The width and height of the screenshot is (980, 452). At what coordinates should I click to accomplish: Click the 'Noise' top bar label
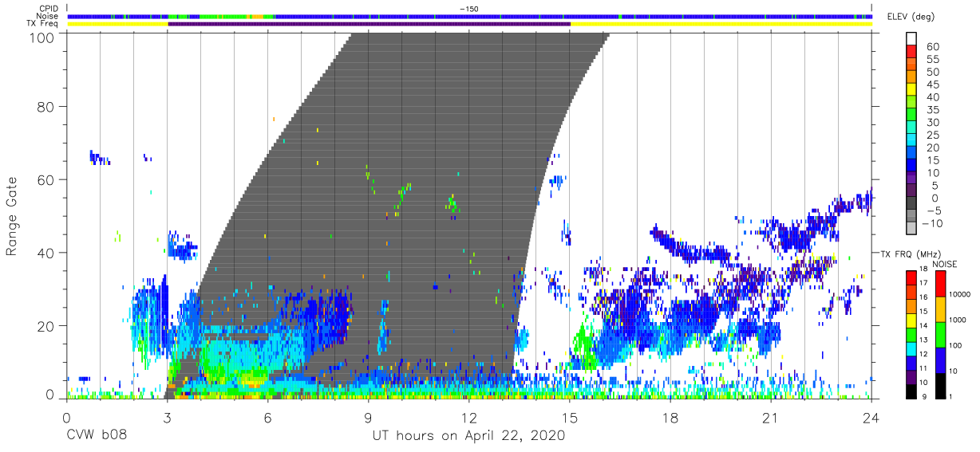click(47, 16)
